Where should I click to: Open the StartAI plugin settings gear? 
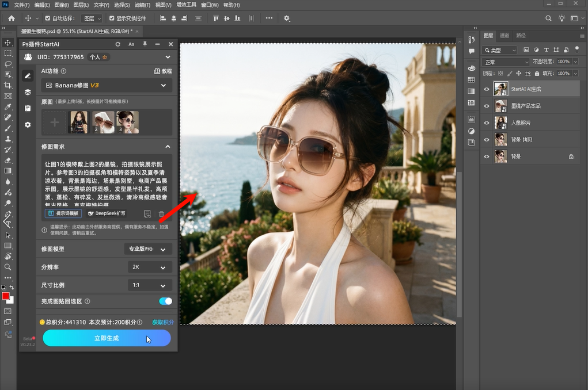28,125
